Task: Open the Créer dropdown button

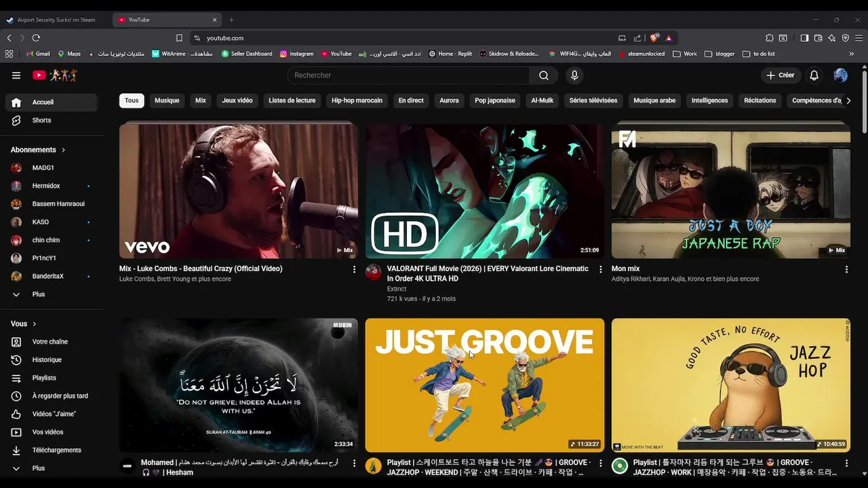Action: coord(780,75)
